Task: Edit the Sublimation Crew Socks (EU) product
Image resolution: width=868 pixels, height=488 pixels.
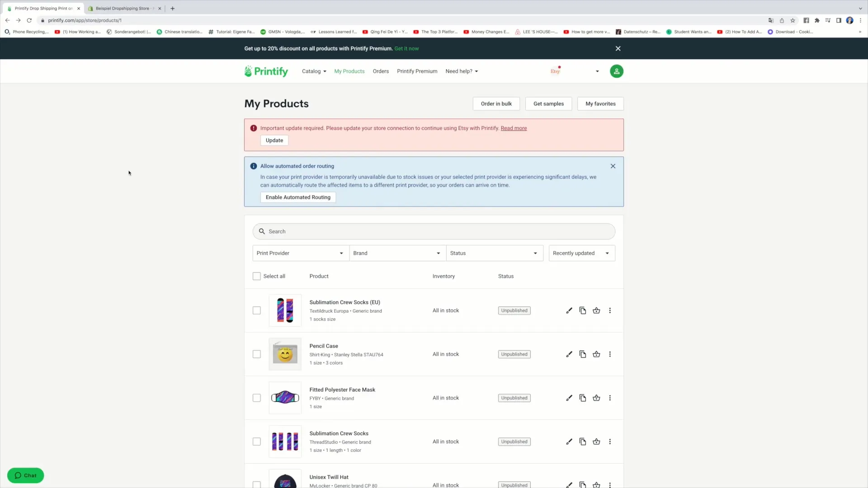Action: pyautogui.click(x=569, y=310)
